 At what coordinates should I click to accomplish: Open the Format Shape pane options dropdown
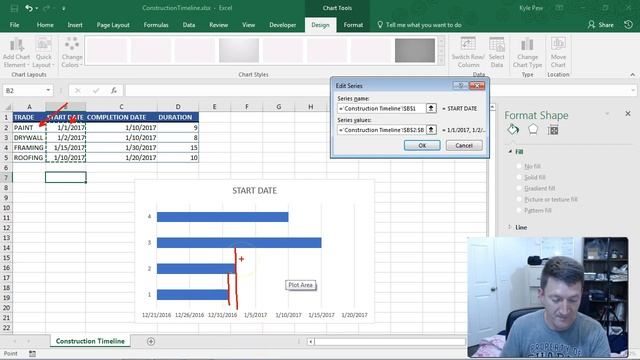pyautogui.click(x=607, y=113)
